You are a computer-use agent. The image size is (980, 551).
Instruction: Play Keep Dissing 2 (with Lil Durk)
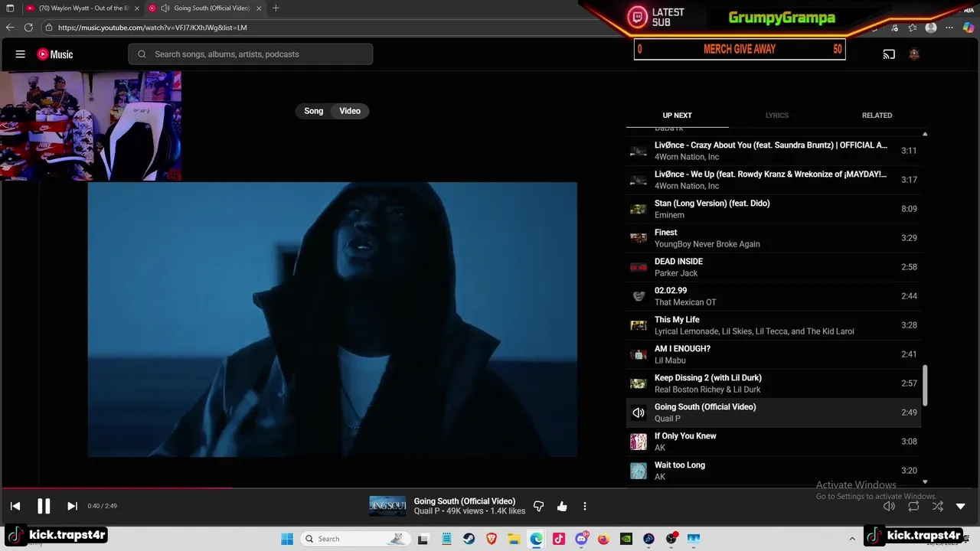click(773, 383)
